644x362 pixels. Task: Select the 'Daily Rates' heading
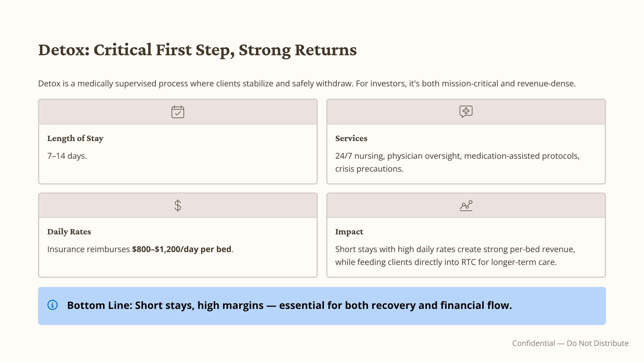coord(69,232)
